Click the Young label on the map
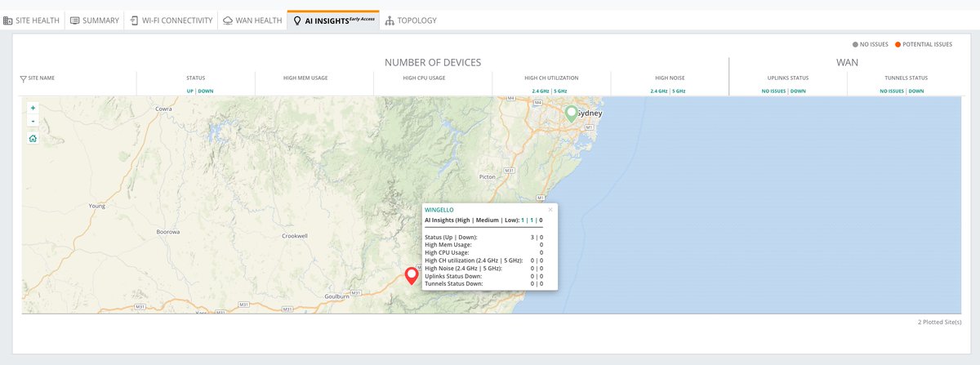Image resolution: width=980 pixels, height=365 pixels. pyautogui.click(x=97, y=207)
